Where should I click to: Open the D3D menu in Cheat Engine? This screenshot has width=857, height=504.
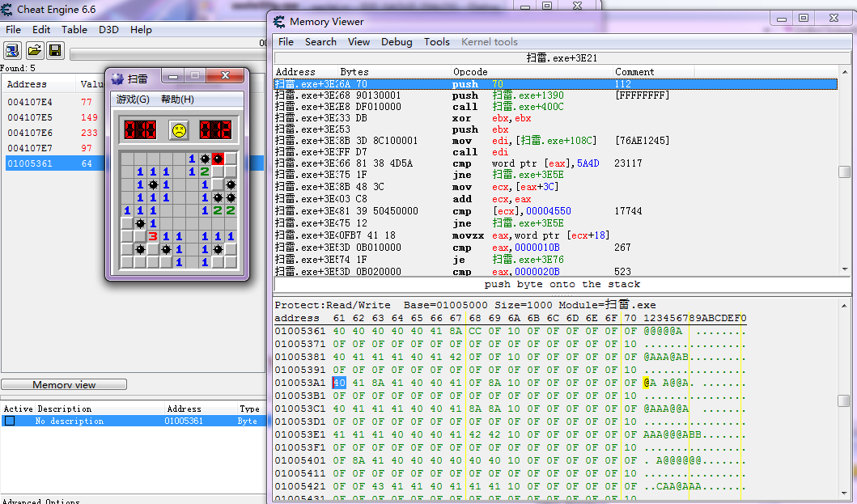click(108, 29)
